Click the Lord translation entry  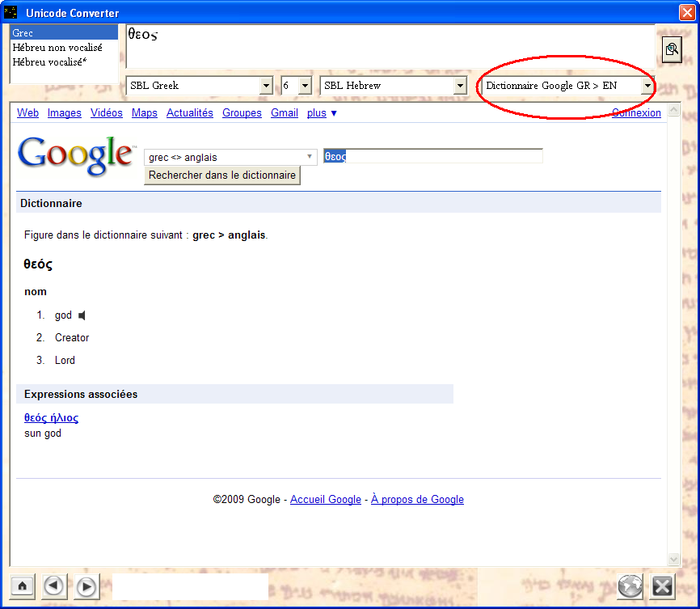[65, 360]
